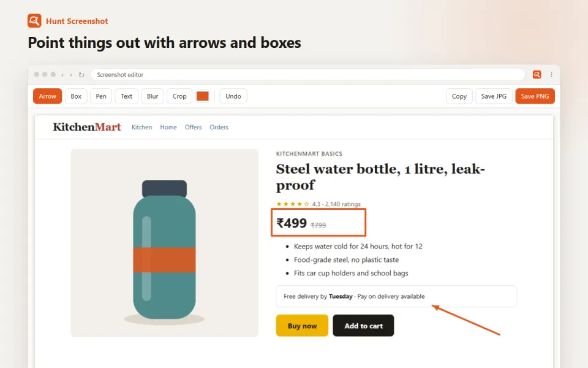Image resolution: width=588 pixels, height=368 pixels.
Task: Open the orange color swatch picker
Action: pyautogui.click(x=203, y=96)
